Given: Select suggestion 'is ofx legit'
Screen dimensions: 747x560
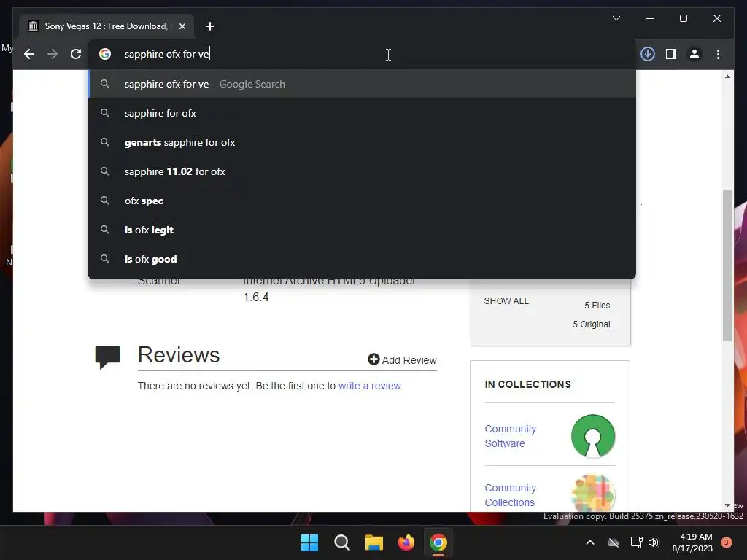Looking at the screenshot, I should click(x=362, y=230).
